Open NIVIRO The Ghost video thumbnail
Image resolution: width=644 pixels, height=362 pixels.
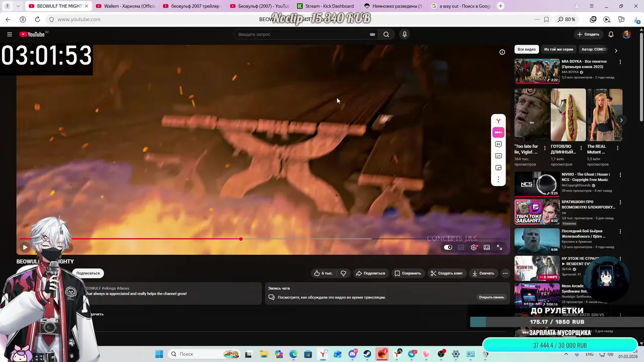[537, 184]
